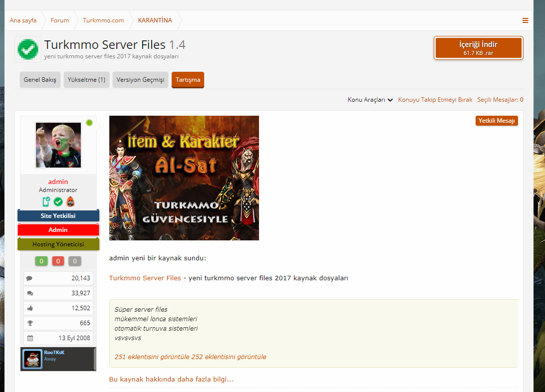Click the Turkmmo Server Files 1.4 title
The height and width of the screenshot is (392, 545).
[115, 45]
